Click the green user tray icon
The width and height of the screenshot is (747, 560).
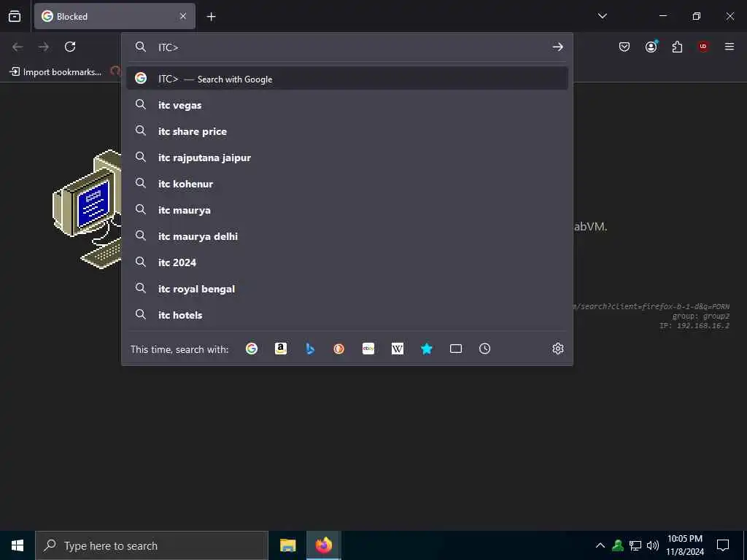[x=618, y=545]
